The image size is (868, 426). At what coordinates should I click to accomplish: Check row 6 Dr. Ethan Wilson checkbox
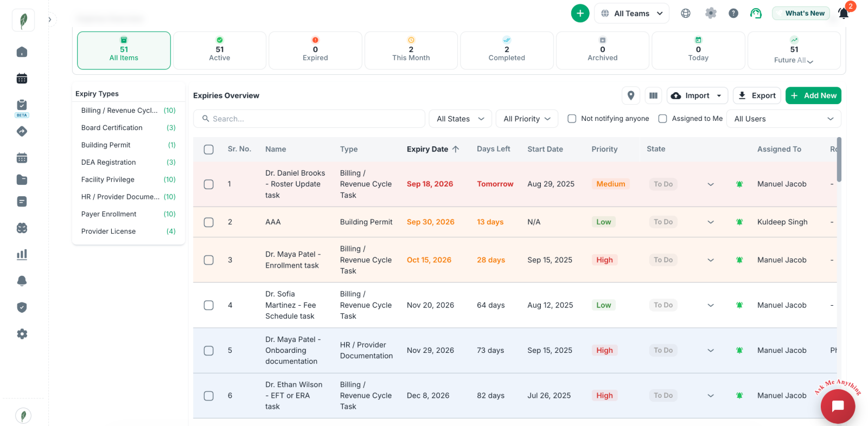(208, 396)
